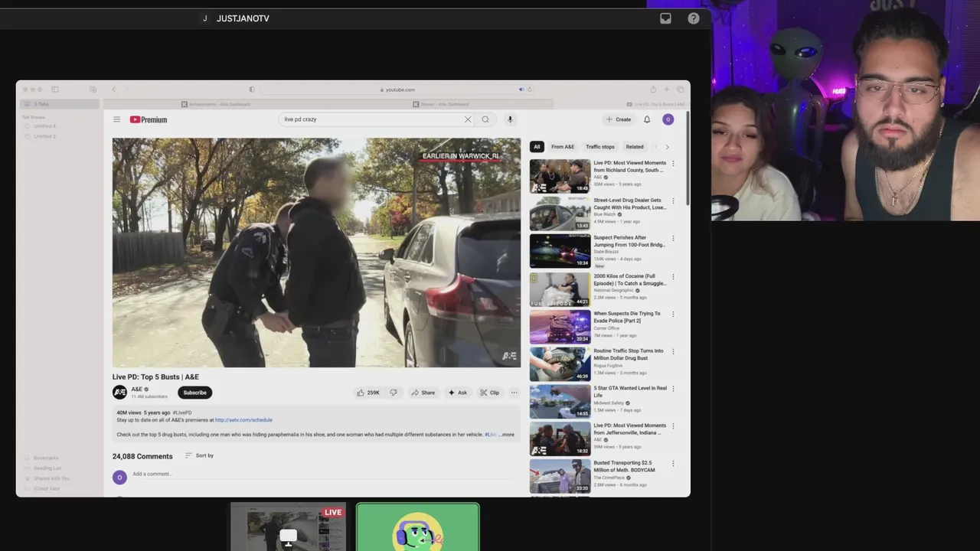Dislike the video with thumbs down
This screenshot has width=980, height=551.
(394, 393)
